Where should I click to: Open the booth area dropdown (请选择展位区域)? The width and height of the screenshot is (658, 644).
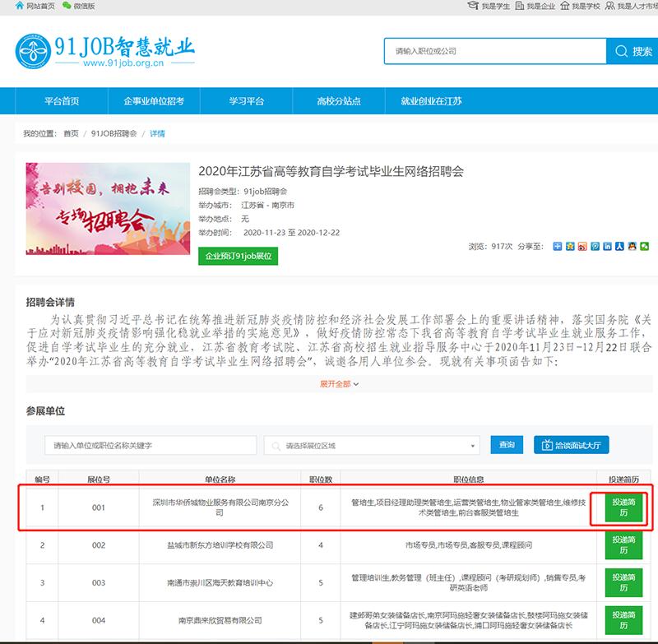(x=372, y=445)
